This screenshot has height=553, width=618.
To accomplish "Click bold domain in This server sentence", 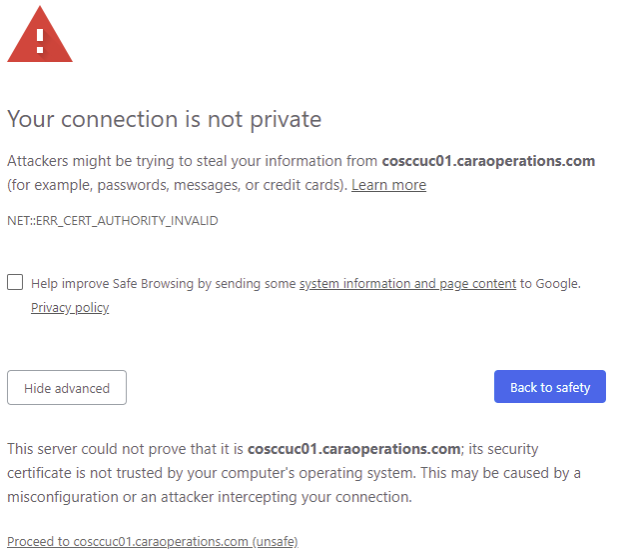I will pyautogui.click(x=354, y=449).
